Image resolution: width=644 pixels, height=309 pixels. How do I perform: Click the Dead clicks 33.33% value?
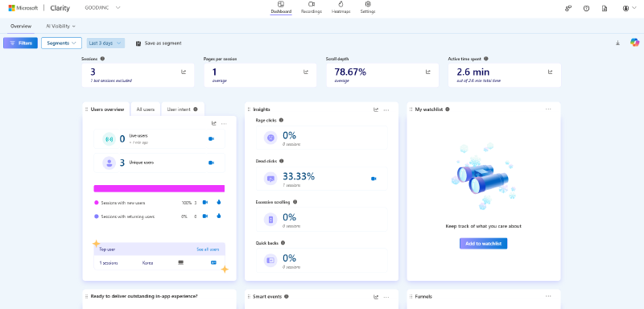point(299,176)
